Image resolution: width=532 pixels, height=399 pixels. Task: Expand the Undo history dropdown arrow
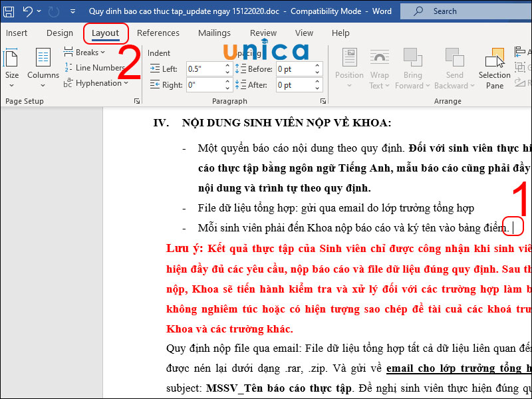tap(38, 11)
